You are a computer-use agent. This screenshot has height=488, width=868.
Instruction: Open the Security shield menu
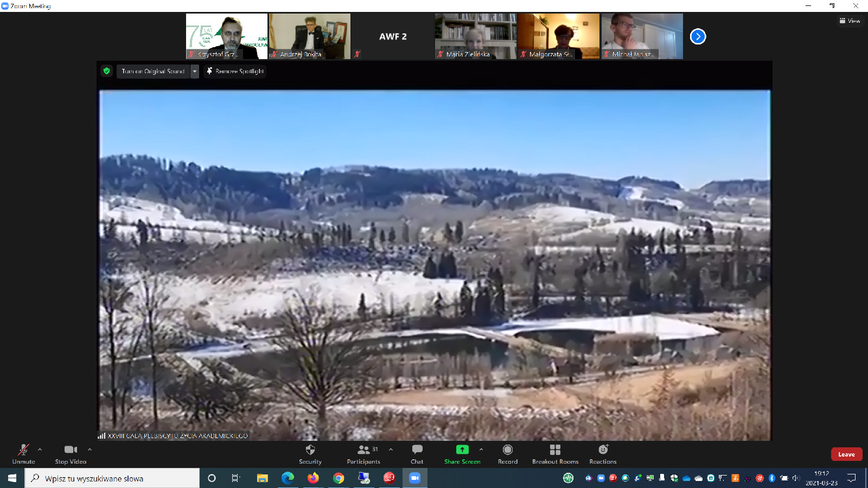310,454
